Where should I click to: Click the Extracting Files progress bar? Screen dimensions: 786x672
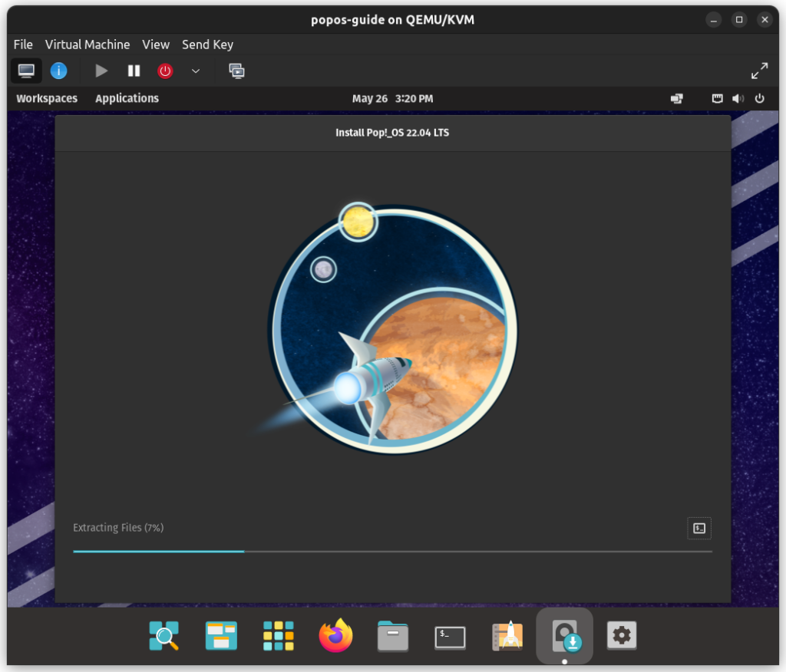[392, 552]
